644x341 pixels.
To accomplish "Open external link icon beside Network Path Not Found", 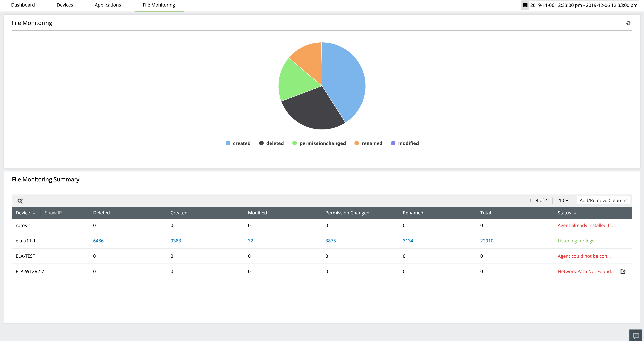I will [x=623, y=271].
